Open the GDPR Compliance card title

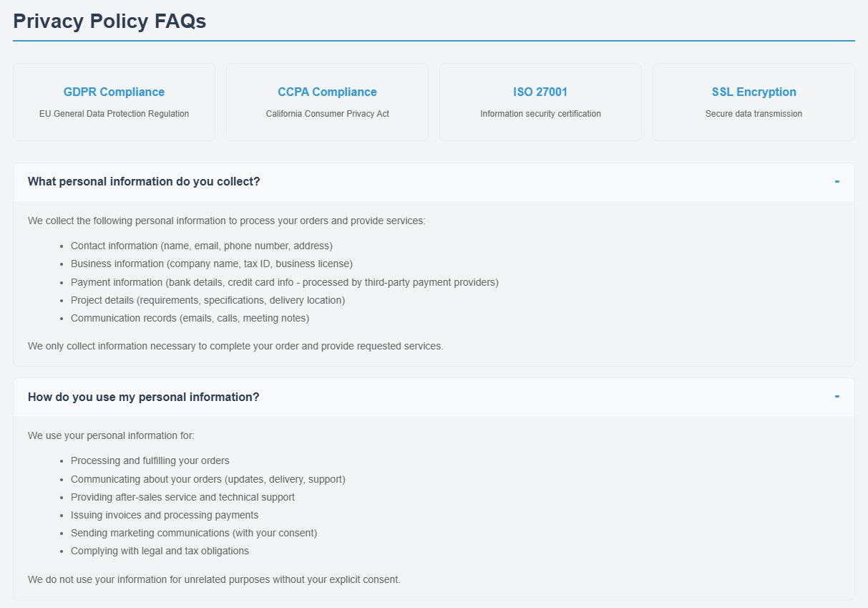pyautogui.click(x=114, y=92)
